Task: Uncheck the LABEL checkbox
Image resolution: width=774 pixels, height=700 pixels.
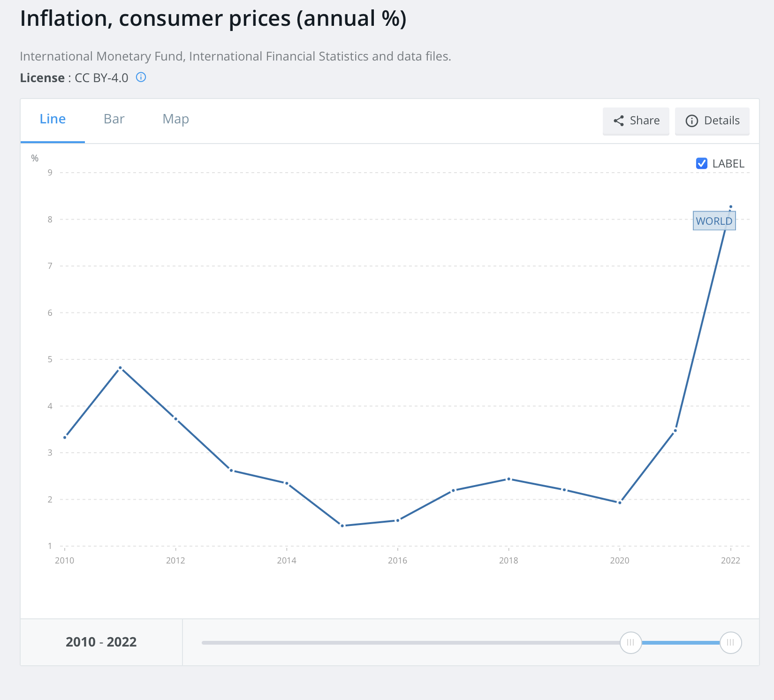Action: (701, 163)
